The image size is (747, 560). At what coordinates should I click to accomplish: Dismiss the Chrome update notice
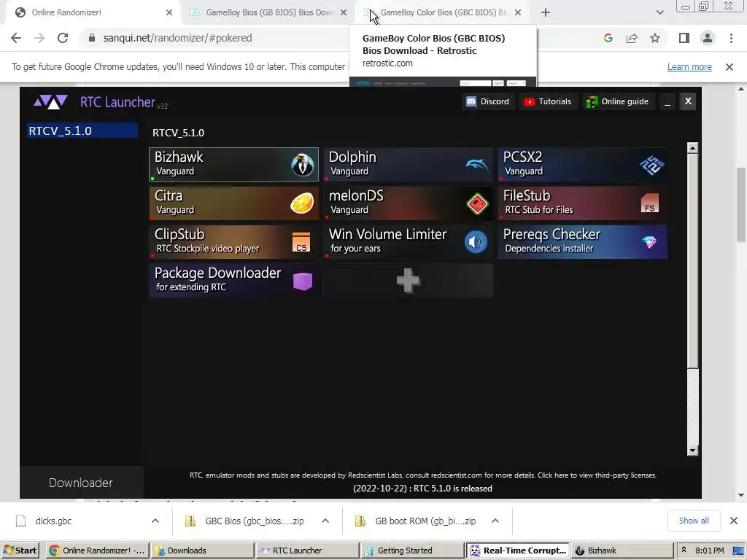point(729,66)
